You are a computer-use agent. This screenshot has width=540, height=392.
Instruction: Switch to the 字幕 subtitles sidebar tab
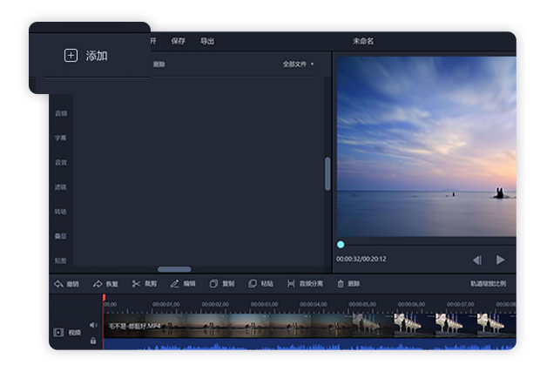coord(61,138)
